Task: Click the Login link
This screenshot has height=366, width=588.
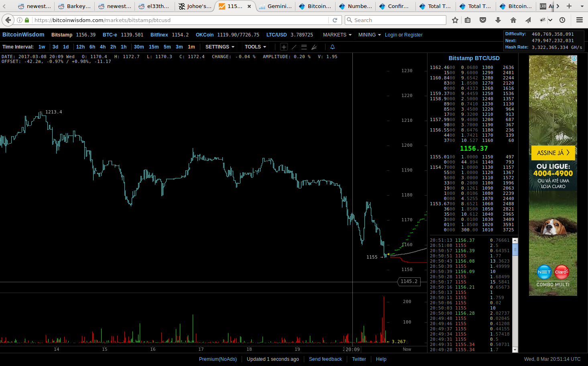Action: click(391, 35)
